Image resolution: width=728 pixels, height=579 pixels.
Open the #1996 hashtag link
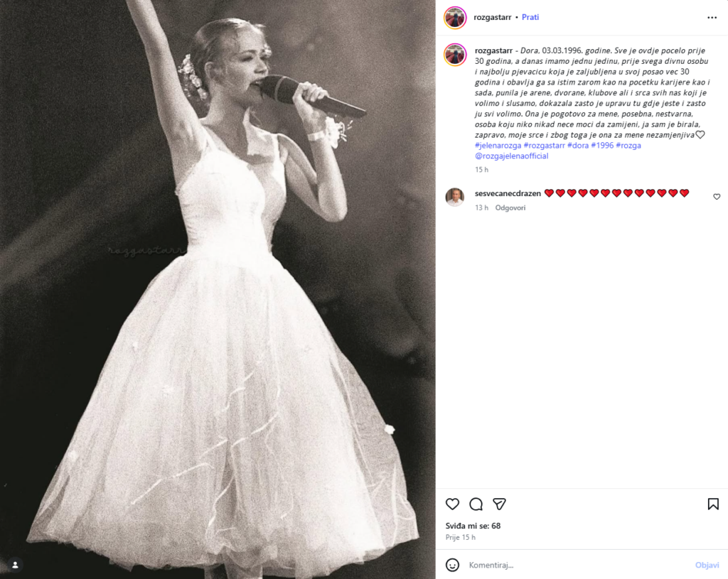(x=602, y=146)
